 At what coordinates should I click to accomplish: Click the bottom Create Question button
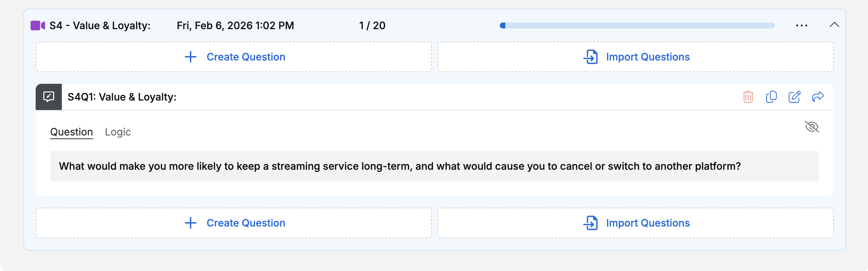234,223
